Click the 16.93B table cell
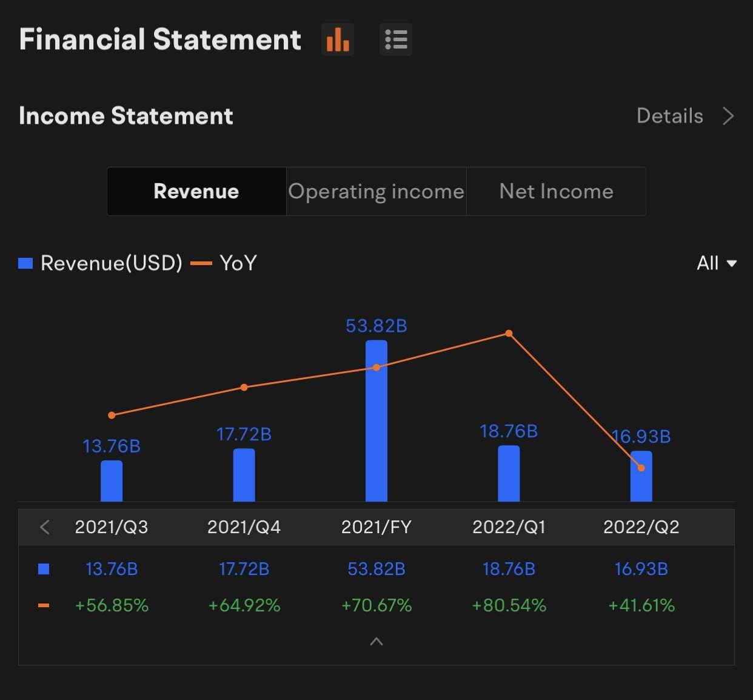Viewport: 753px width, 700px height. pyautogui.click(x=641, y=569)
